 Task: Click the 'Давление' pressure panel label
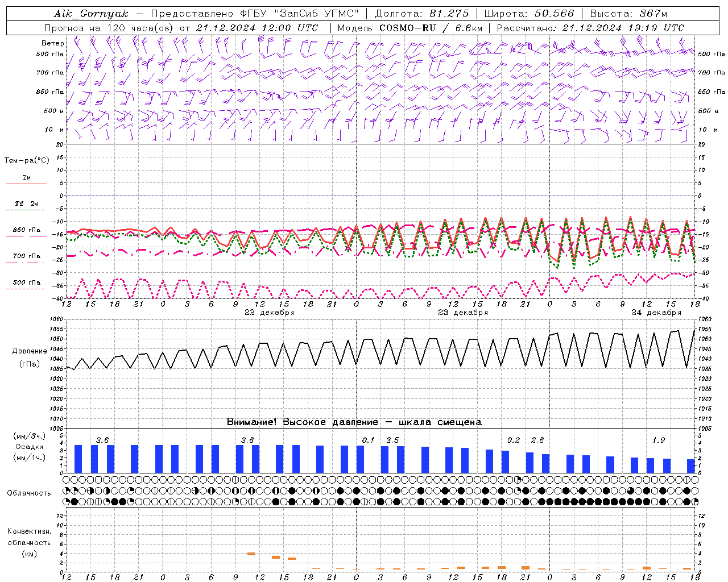(28, 351)
